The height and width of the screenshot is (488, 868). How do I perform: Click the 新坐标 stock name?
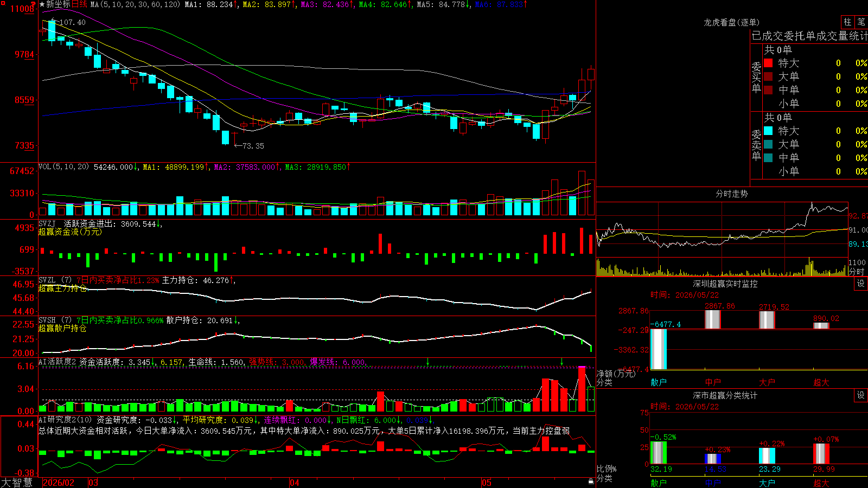point(58,4)
